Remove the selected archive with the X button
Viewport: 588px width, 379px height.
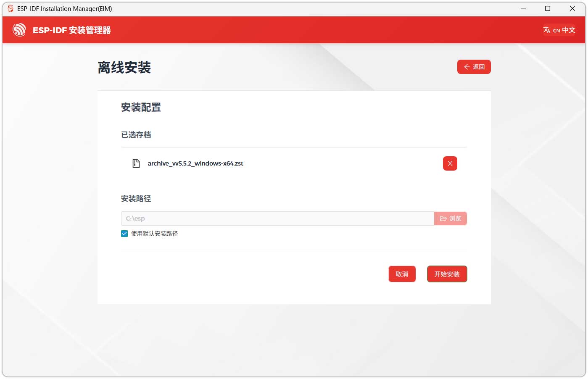[450, 163]
